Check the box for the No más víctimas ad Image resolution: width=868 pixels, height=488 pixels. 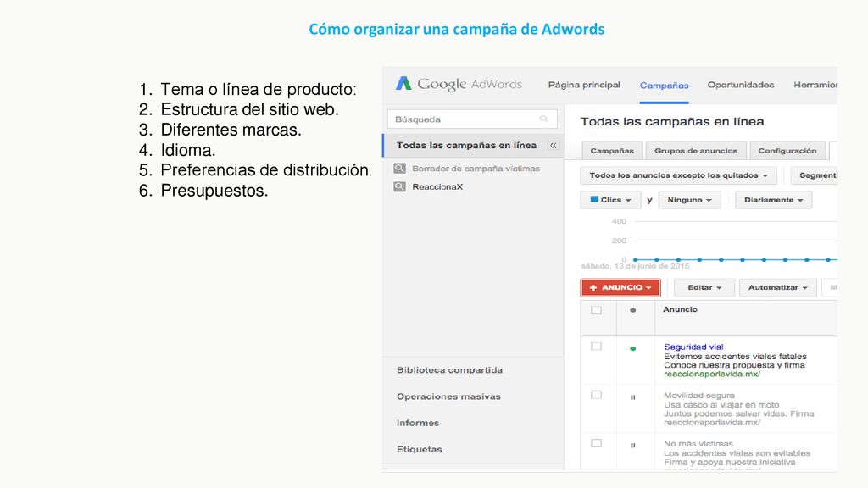596,443
